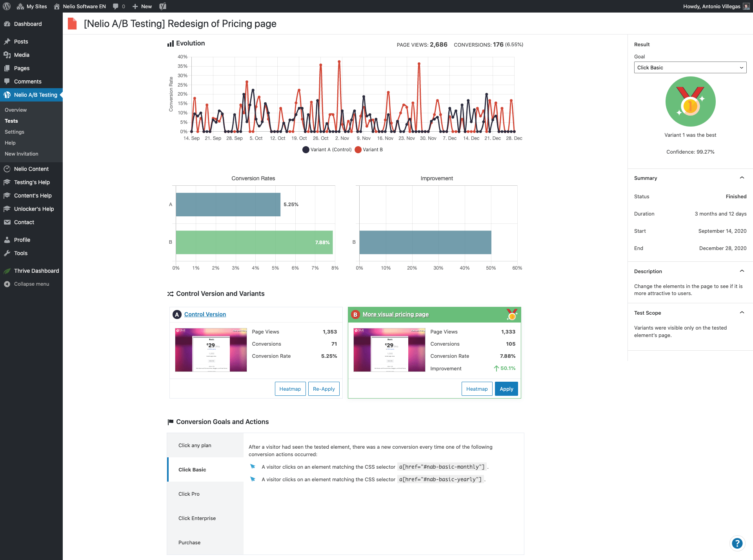
Task: Click the Thrive Dashboard leaf icon
Action: pos(7,271)
